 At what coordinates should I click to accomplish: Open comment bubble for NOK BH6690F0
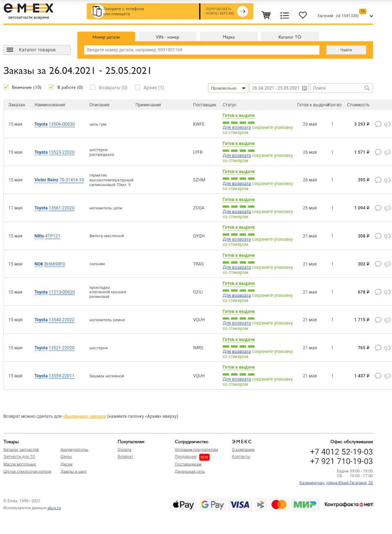[378, 264]
